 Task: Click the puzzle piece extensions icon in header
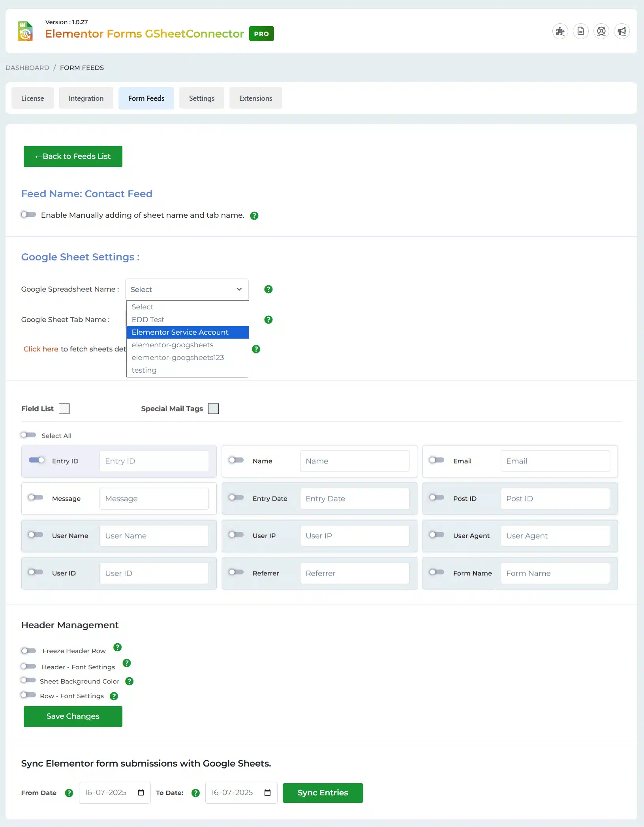pyautogui.click(x=560, y=31)
